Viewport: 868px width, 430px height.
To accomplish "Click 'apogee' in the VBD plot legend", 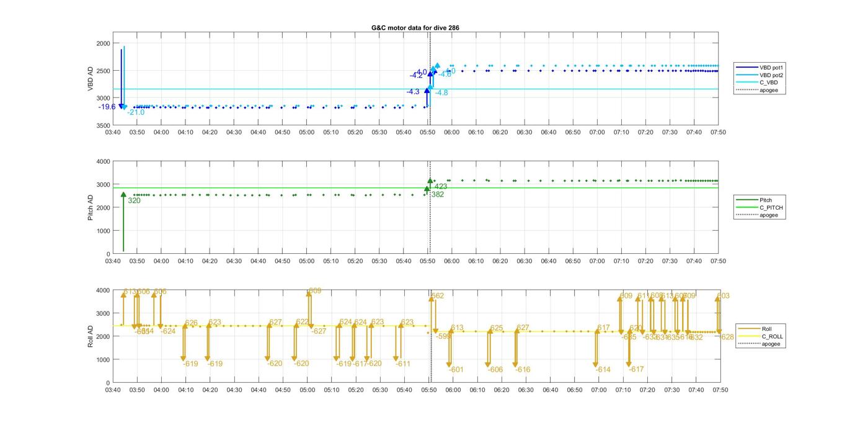I will (769, 90).
